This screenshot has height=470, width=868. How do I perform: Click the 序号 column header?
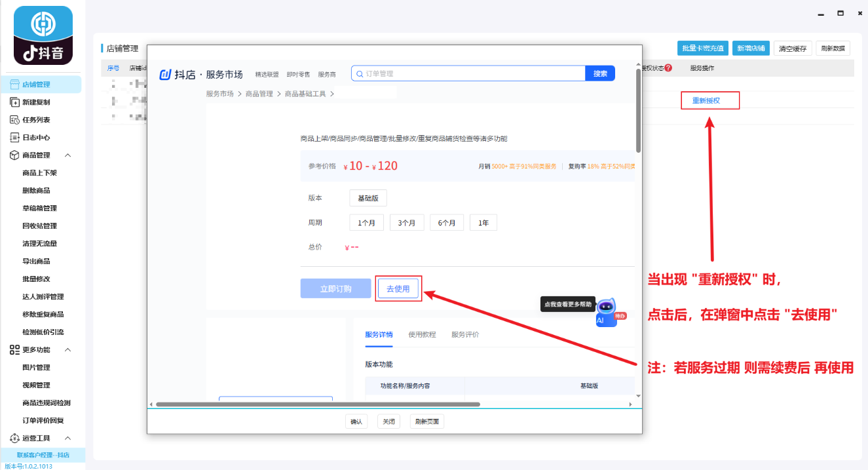point(113,68)
